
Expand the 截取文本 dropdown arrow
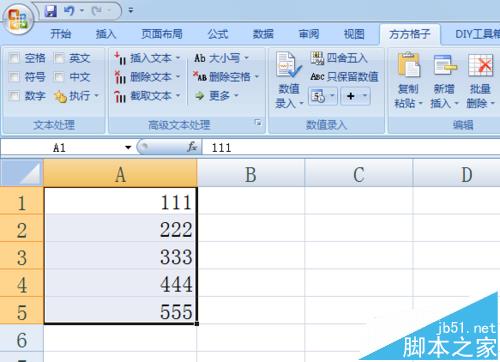(178, 96)
